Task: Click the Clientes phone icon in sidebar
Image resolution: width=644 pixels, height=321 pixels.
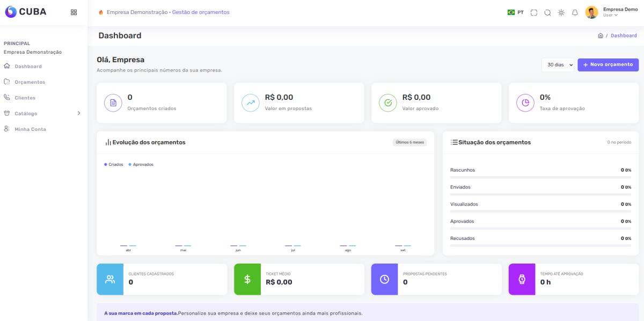Action: tap(7, 97)
